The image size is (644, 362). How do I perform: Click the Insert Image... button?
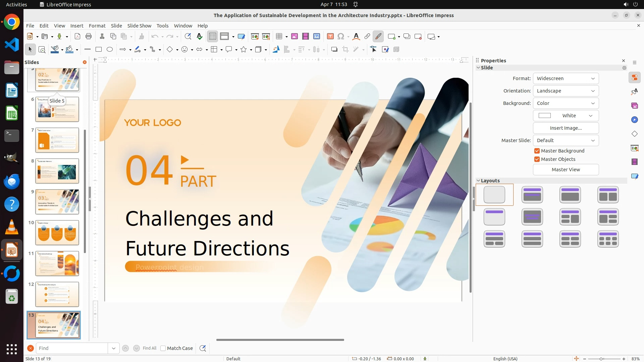[566, 128]
